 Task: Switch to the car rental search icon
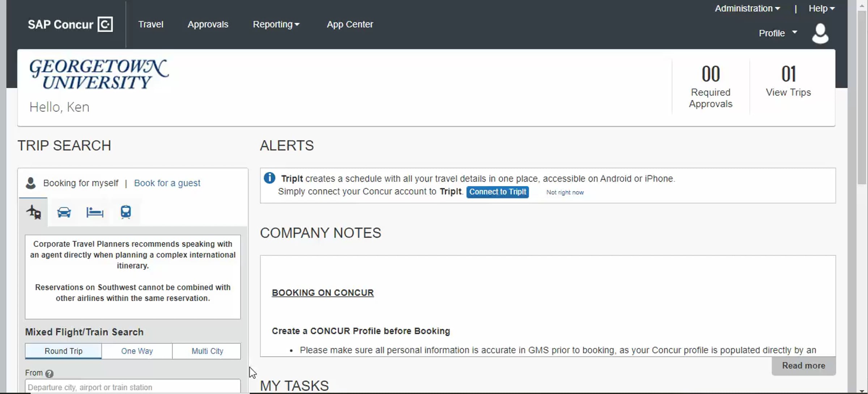(x=64, y=212)
